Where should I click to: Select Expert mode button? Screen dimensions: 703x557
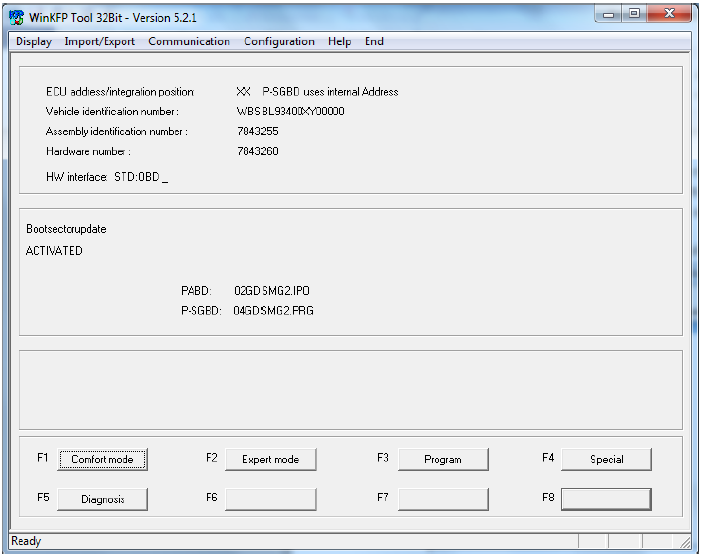coord(270,459)
